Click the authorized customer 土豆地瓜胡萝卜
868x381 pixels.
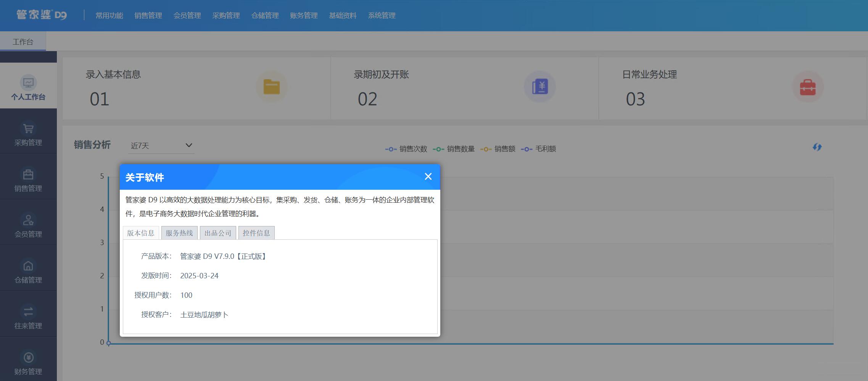click(204, 315)
